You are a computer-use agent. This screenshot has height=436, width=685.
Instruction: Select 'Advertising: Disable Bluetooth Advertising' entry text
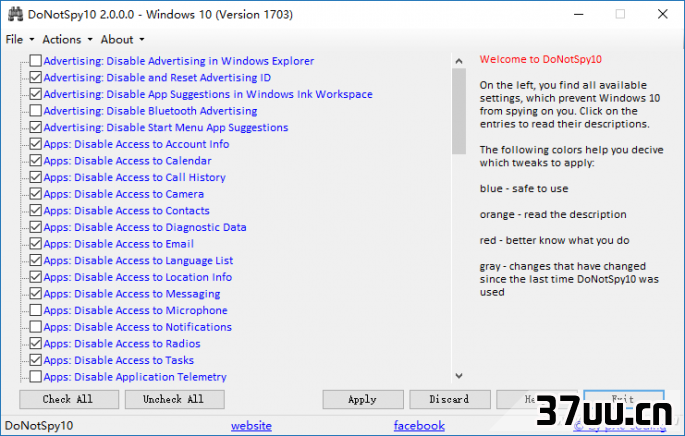pos(150,111)
